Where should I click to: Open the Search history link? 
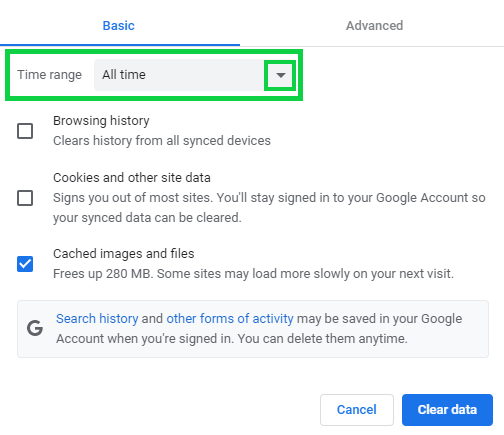[97, 318]
